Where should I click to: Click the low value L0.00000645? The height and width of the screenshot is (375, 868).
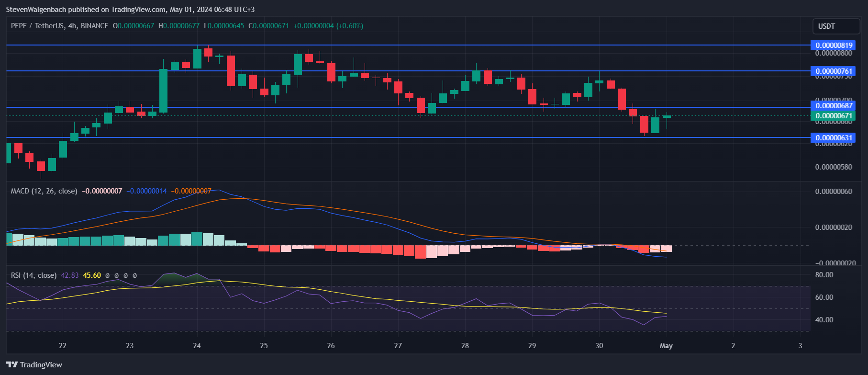224,26
